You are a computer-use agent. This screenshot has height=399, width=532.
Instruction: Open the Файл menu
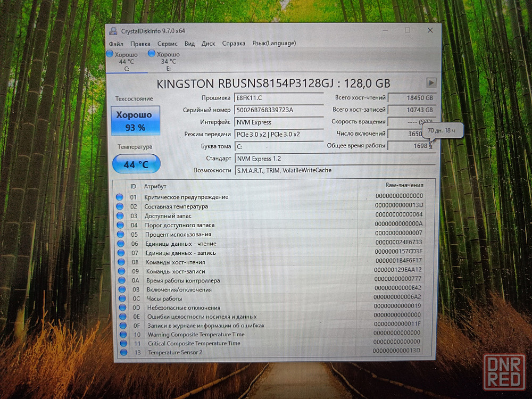click(116, 44)
